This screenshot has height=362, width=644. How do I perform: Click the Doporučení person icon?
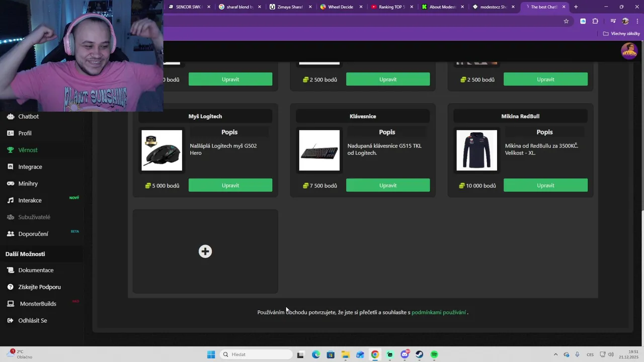click(10, 234)
